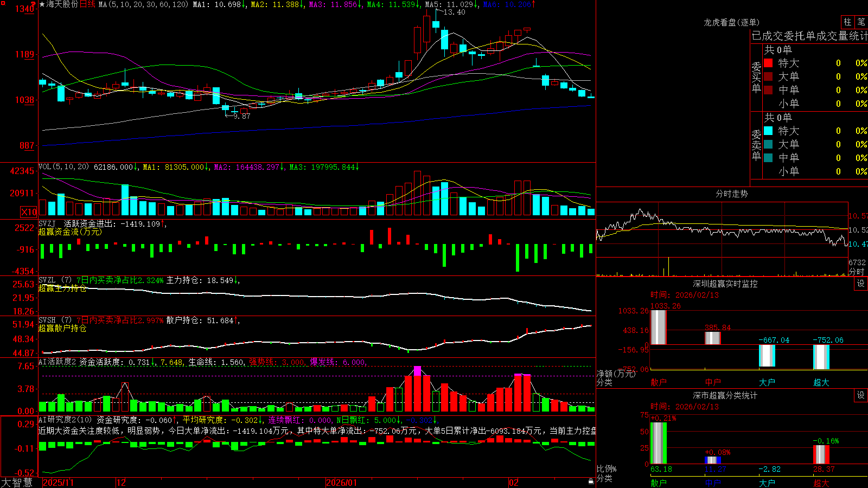The image size is (868, 488).
Task: Click the dark red 大单 buy order swatch
Action: (x=768, y=76)
